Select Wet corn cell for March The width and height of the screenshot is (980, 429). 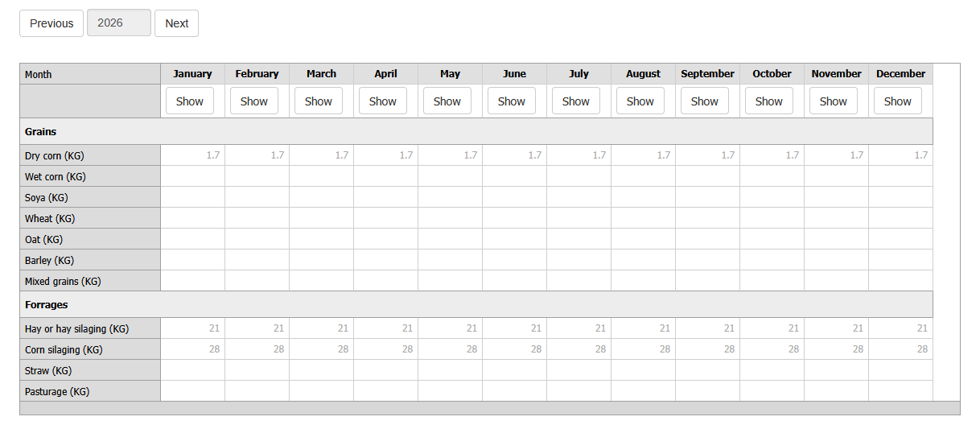[322, 176]
